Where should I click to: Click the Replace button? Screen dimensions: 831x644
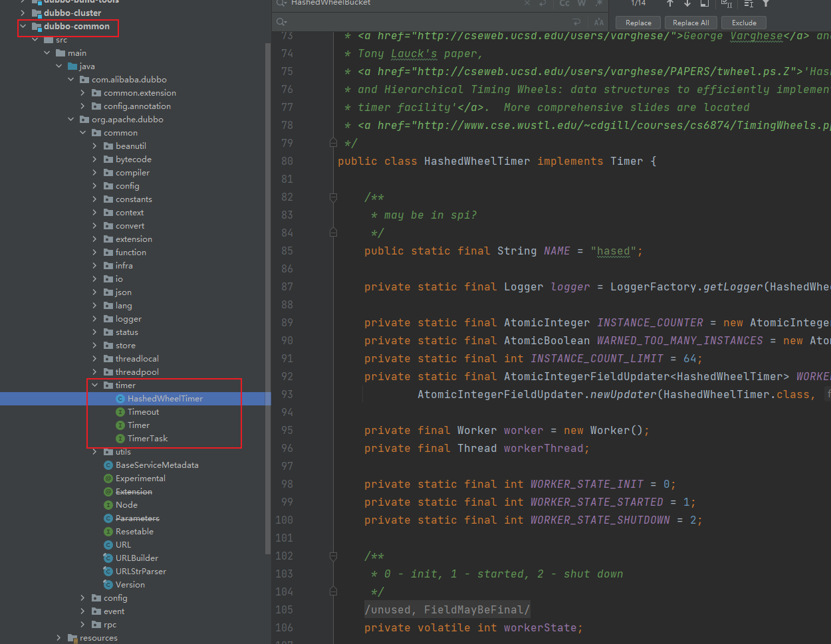[638, 23]
